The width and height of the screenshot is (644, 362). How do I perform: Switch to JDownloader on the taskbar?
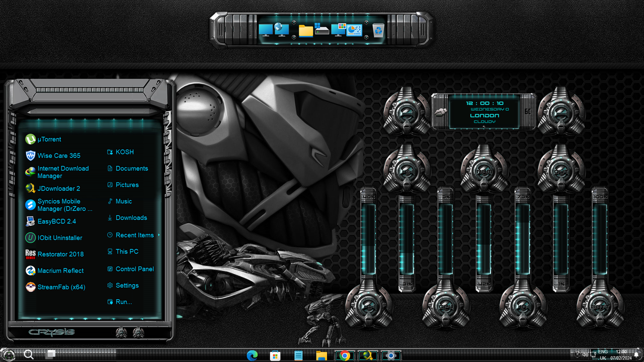click(368, 355)
